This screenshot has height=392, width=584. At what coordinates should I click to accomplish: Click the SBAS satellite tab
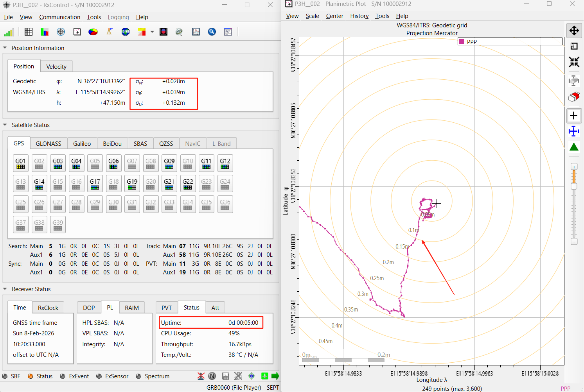point(140,143)
